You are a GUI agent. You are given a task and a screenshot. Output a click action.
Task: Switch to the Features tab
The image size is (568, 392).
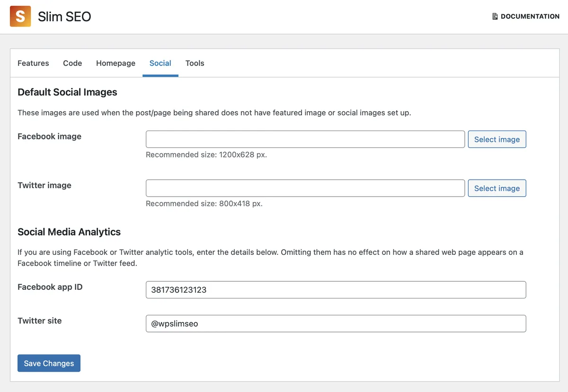pyautogui.click(x=33, y=63)
